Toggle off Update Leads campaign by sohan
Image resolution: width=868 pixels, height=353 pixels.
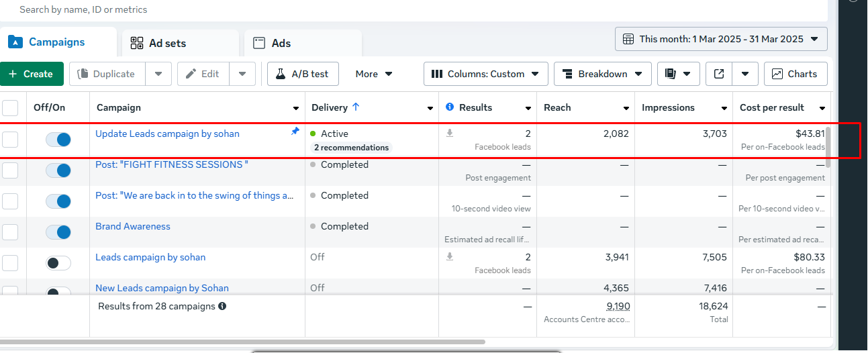point(58,140)
